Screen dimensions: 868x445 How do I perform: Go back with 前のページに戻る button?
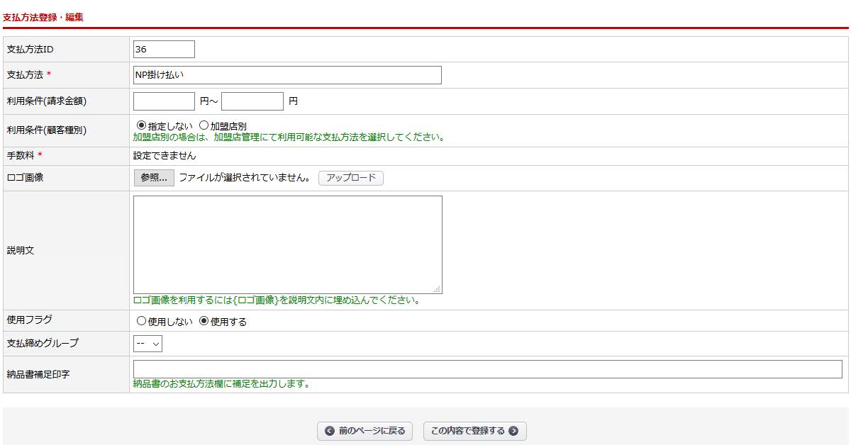click(365, 431)
